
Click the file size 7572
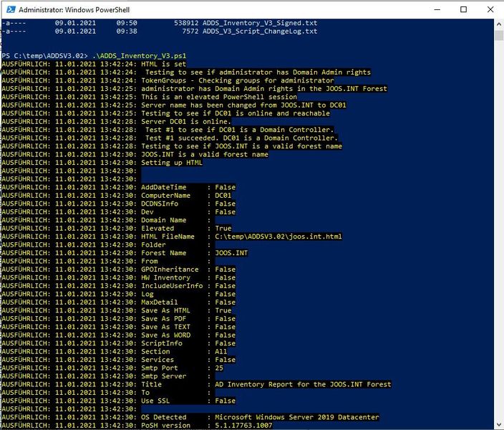coord(190,32)
